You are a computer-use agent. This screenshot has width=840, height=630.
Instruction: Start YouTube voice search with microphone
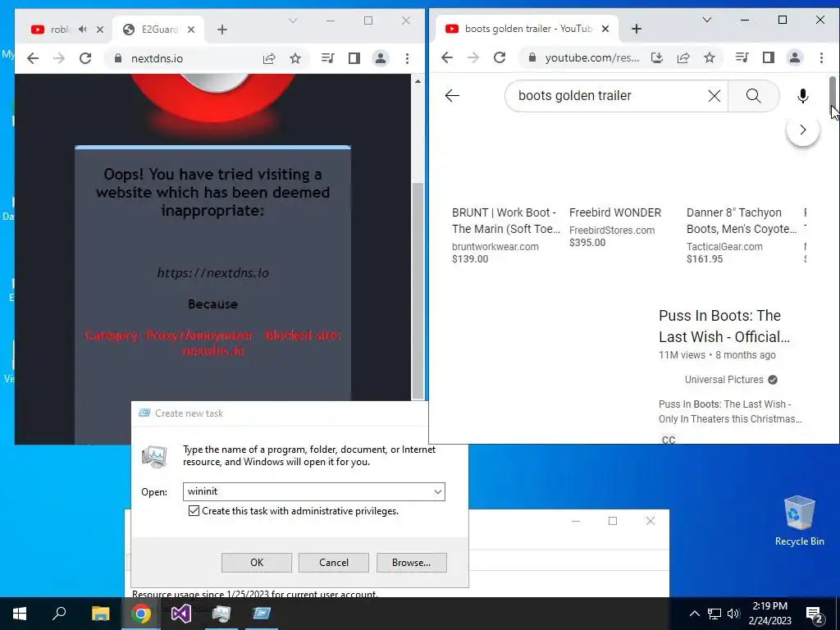pyautogui.click(x=802, y=96)
